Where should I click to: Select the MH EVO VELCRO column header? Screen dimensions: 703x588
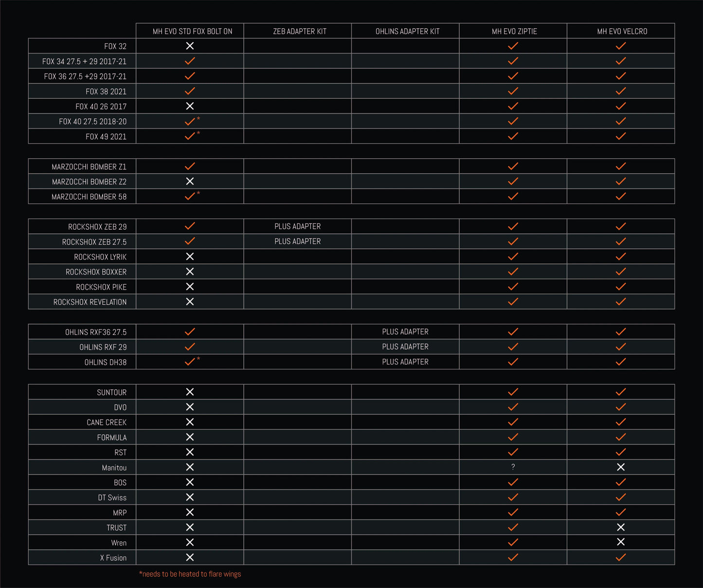[622, 31]
